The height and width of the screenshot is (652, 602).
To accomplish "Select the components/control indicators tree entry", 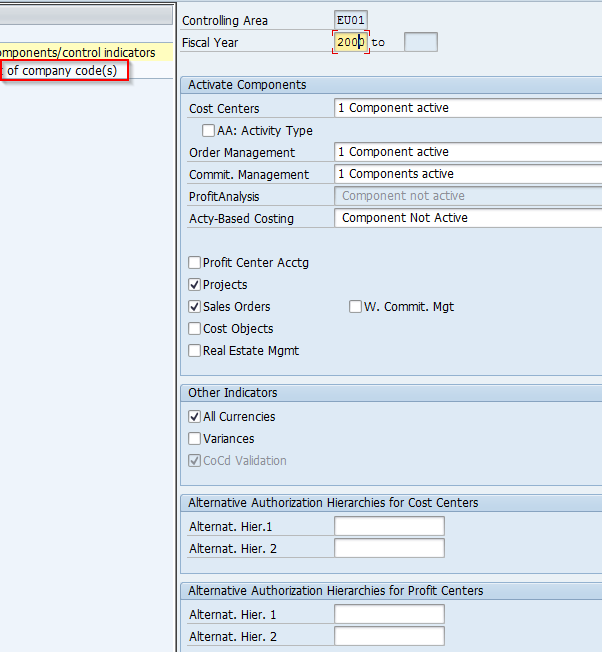I will pyautogui.click(x=77, y=53).
